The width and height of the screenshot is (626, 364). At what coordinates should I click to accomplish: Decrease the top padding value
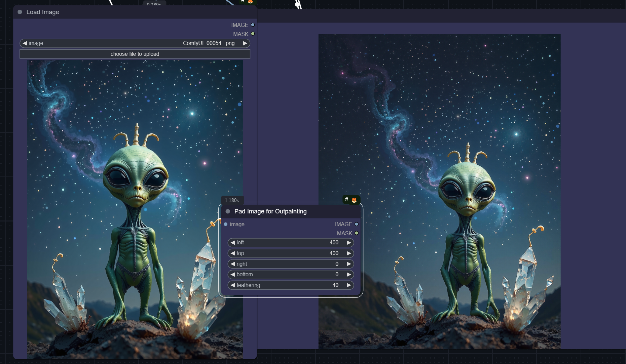click(232, 253)
